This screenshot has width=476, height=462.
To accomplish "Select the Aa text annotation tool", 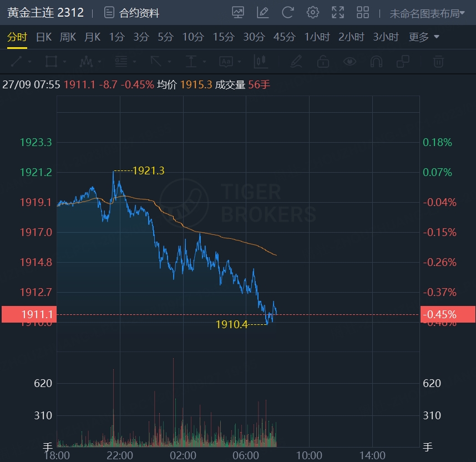I will (226, 62).
